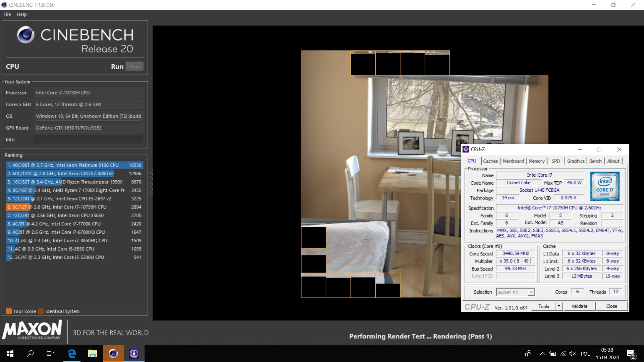Screen dimensions: 644x362
Task: Expand the Tools dropdown arrow in CPU-Z
Action: [x=559, y=306]
